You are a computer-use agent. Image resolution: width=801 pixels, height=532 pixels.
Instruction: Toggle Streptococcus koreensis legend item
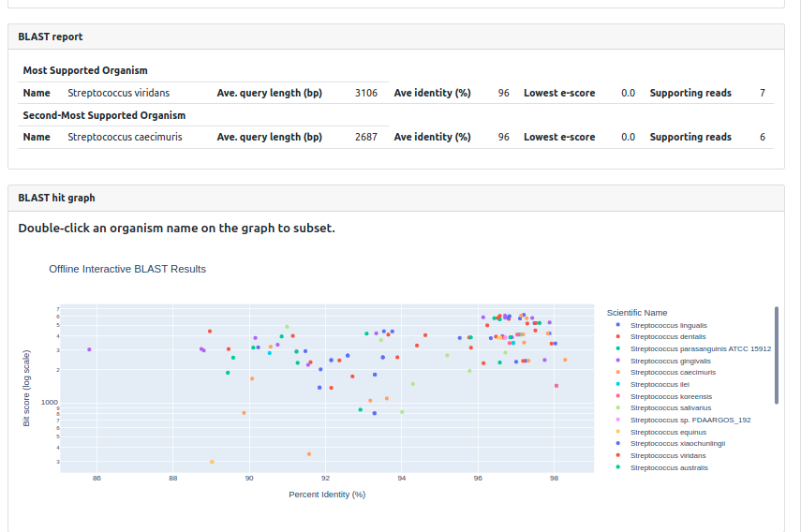click(671, 396)
